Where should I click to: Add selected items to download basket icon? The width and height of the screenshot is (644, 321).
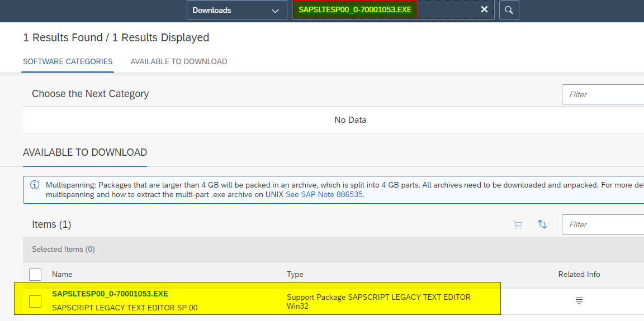click(518, 224)
